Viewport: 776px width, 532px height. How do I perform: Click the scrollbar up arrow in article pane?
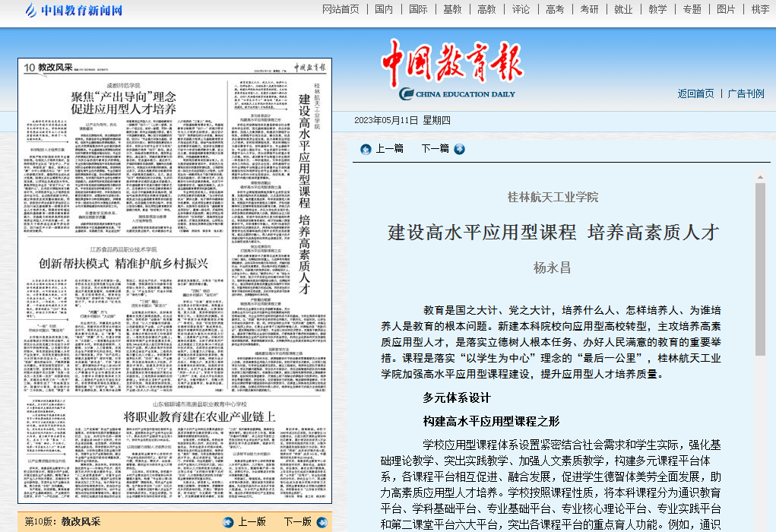(760, 177)
